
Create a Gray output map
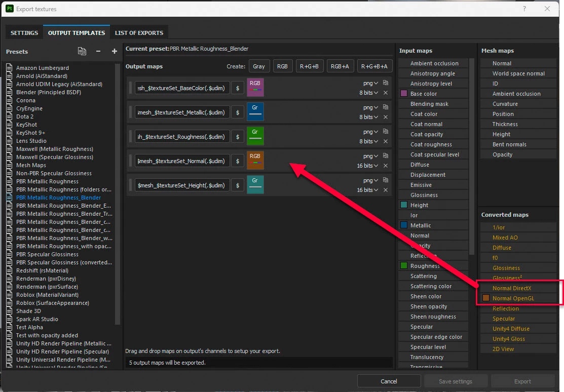[258, 66]
